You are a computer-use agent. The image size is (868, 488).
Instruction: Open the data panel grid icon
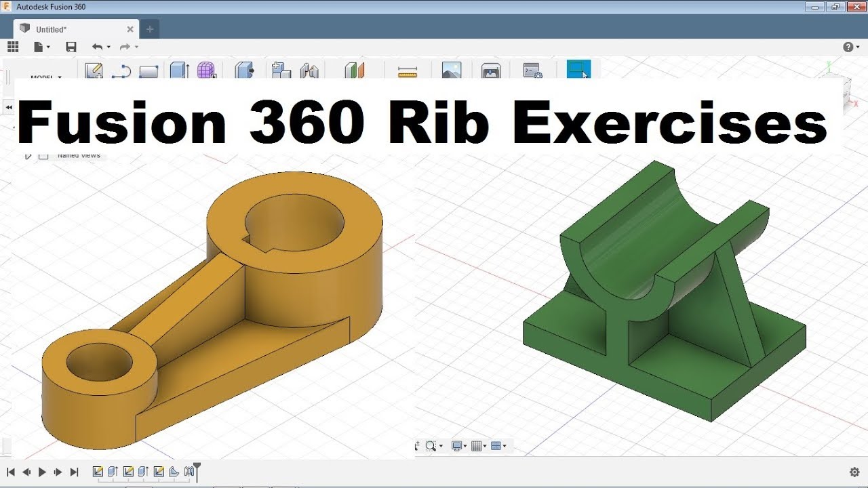point(13,47)
